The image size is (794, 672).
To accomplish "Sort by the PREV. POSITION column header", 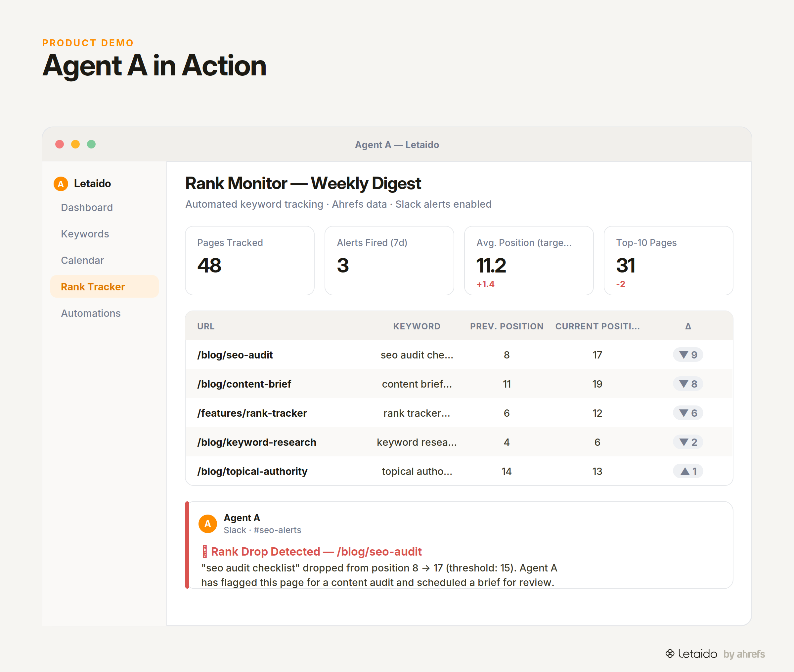I will pyautogui.click(x=507, y=326).
